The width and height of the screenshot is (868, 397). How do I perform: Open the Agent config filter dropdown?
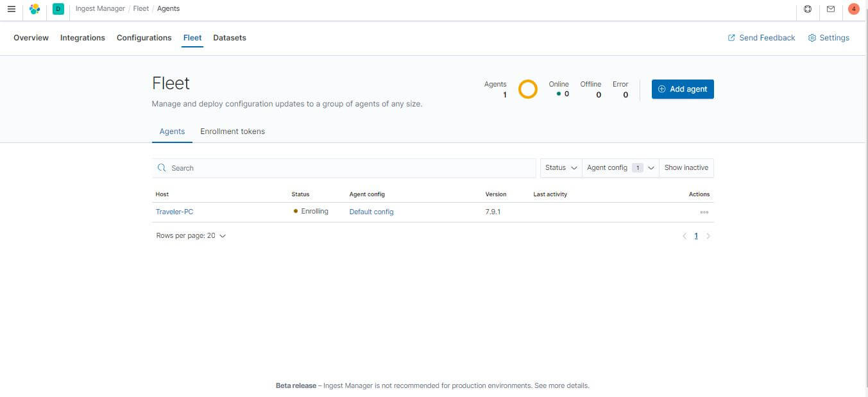tap(618, 167)
